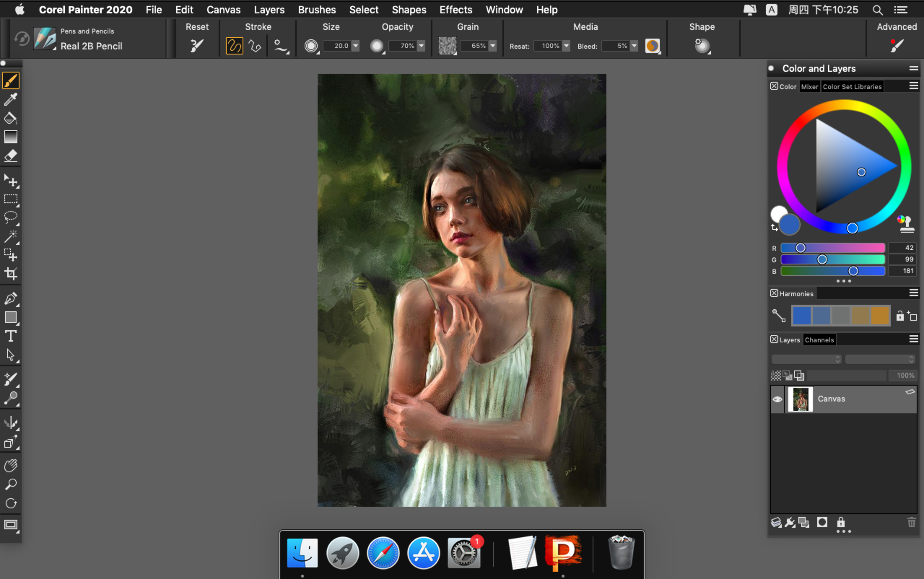Click the New Layer button
Image resolution: width=924 pixels, height=579 pixels.
coord(776,522)
